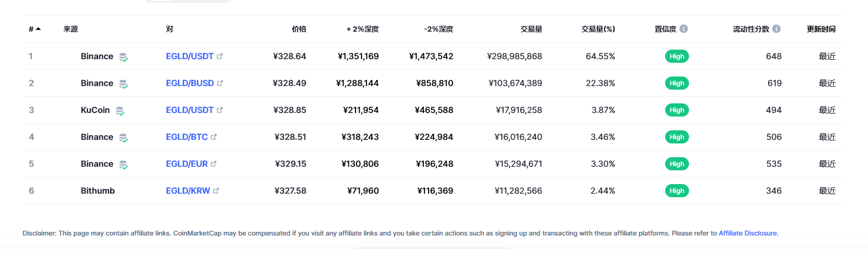Click the info icon beside 流动性分数 header
Image resolution: width=868 pixels, height=257 pixels.
[x=776, y=29]
